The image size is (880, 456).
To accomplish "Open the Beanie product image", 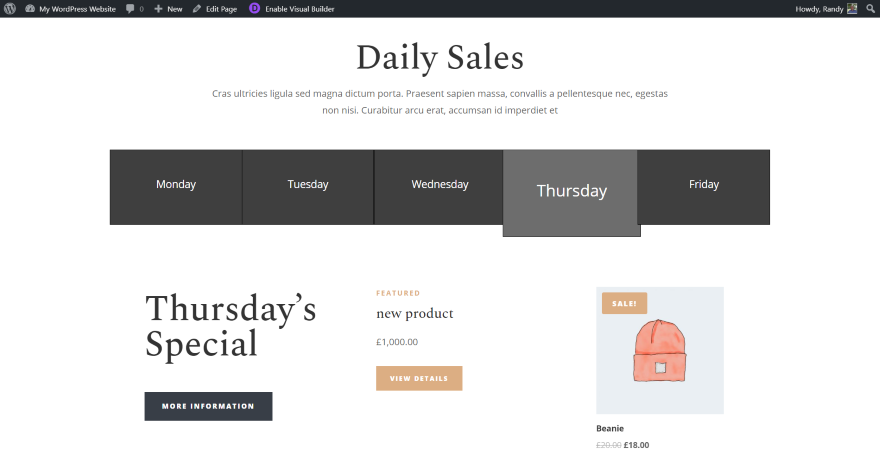I will point(660,350).
